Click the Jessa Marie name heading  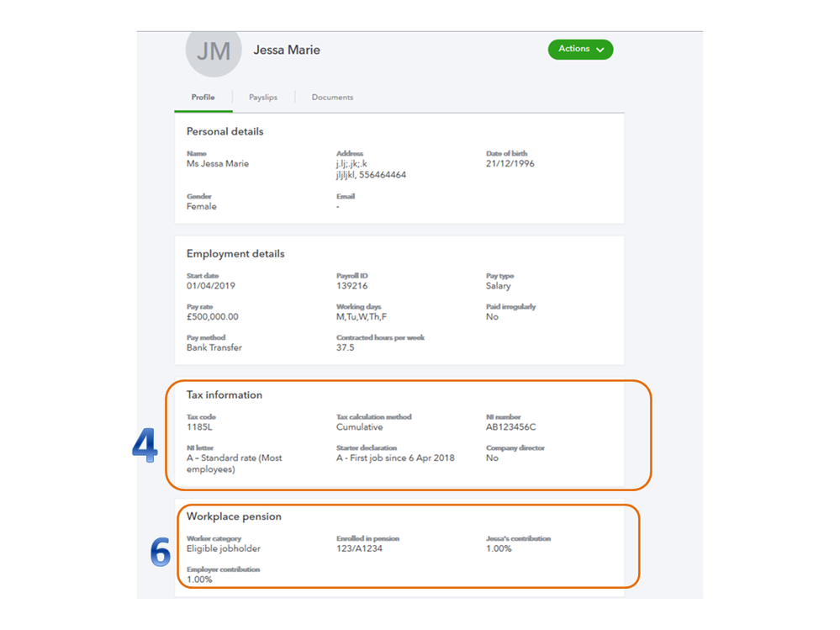pos(287,50)
